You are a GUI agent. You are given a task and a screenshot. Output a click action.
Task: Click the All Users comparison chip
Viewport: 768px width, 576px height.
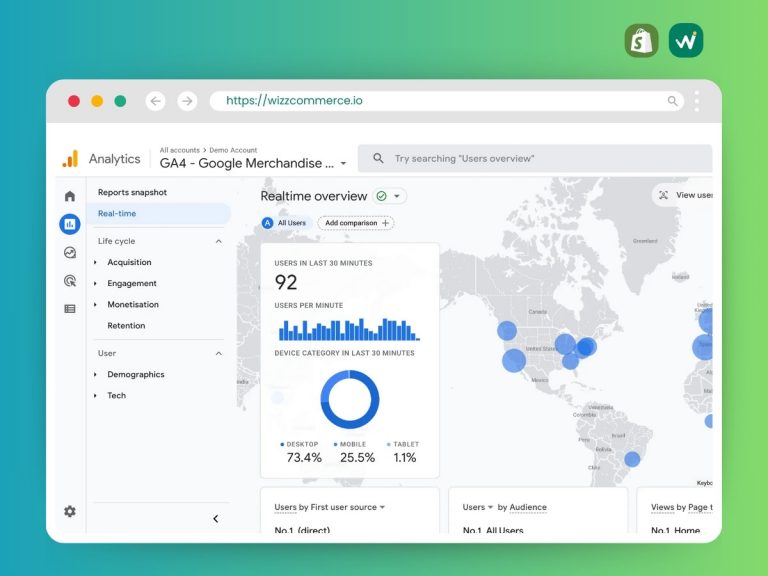click(285, 223)
